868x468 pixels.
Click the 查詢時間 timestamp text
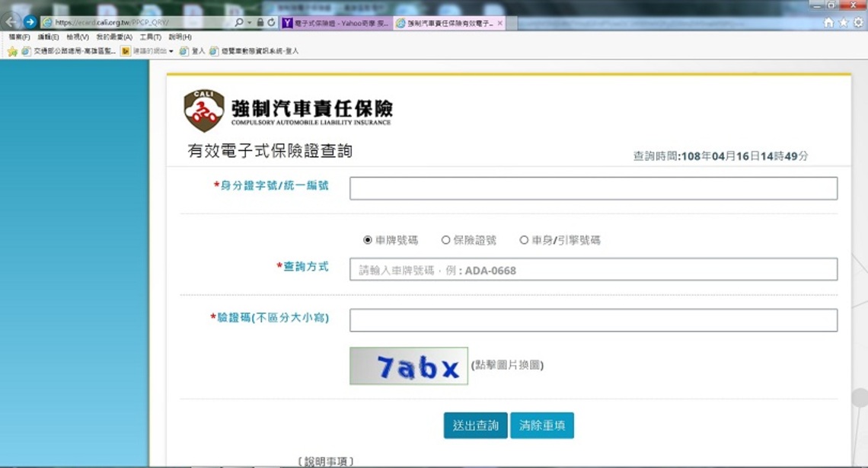coord(721,156)
